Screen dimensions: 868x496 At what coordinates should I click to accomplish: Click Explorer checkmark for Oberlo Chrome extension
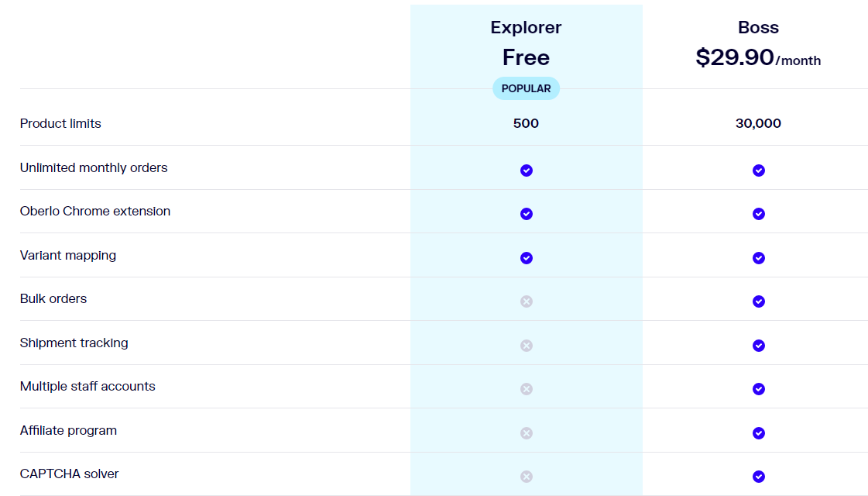[x=527, y=214]
